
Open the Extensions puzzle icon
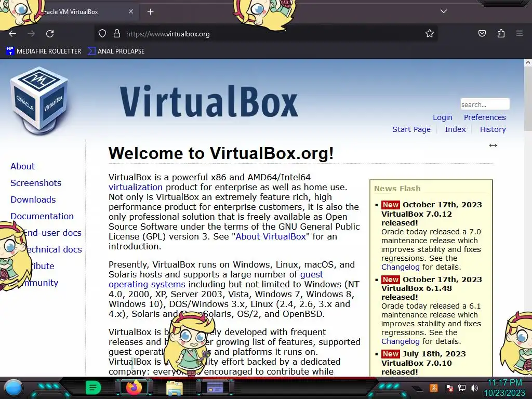click(x=501, y=33)
